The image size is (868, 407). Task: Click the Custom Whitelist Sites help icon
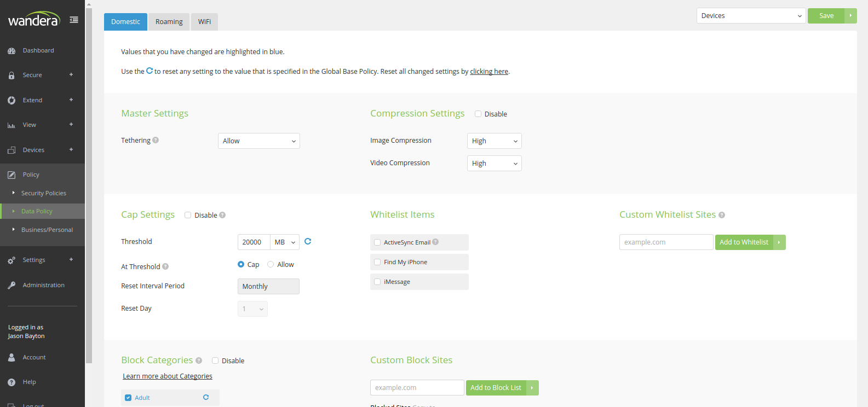click(722, 215)
